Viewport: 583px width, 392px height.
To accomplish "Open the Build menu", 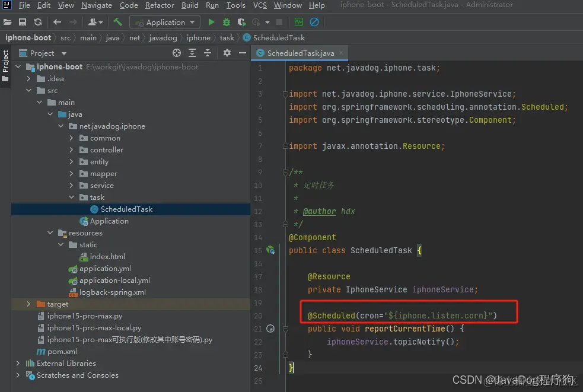I will point(190,5).
